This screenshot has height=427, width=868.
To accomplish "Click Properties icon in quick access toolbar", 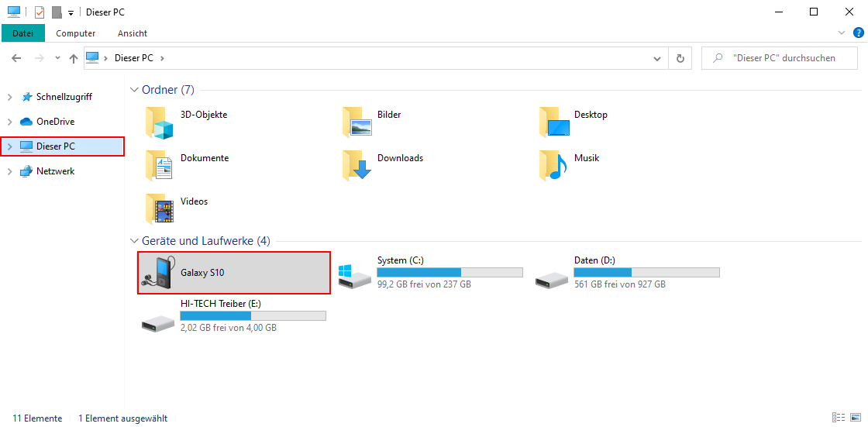I will tap(40, 12).
